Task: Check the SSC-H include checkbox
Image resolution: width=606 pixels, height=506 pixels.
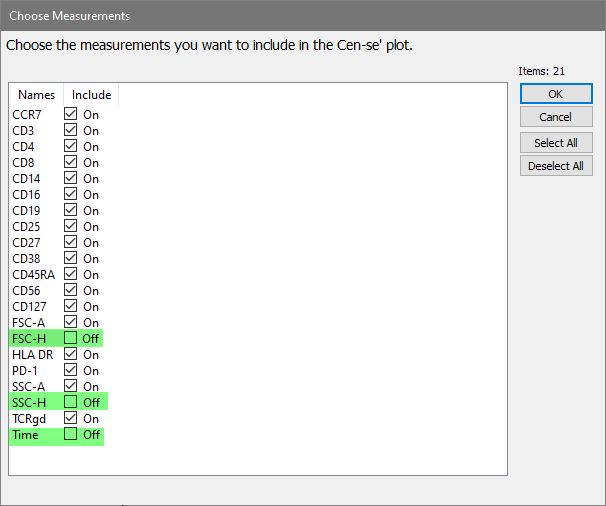Action: pyautogui.click(x=71, y=402)
